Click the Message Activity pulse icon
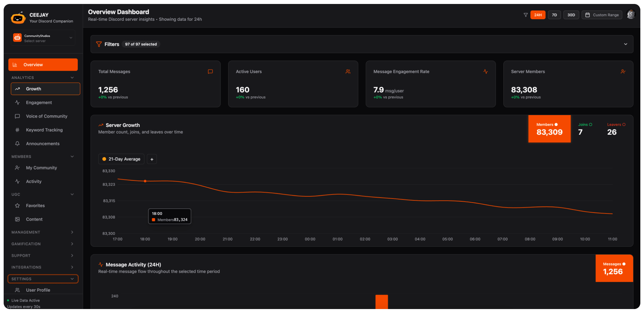Viewport: 644px width, 313px height. (x=101, y=264)
